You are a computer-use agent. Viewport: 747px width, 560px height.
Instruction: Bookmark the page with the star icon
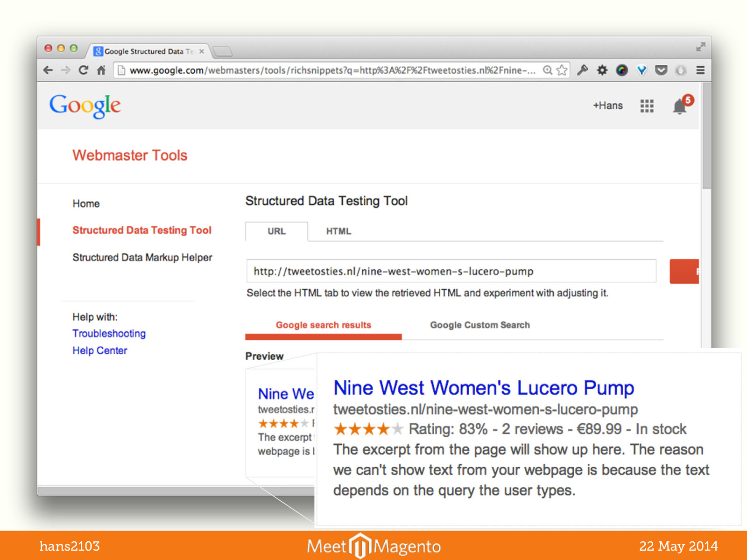tap(562, 70)
